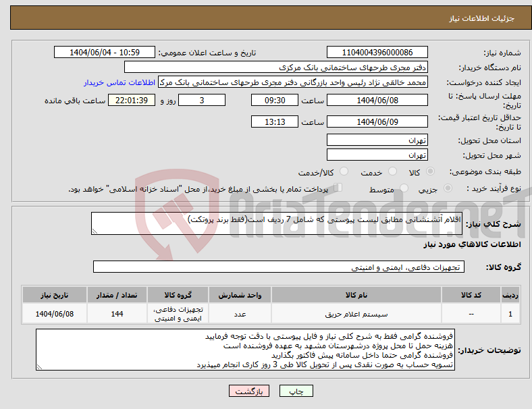Toggle the Islamic treasury payment checkbox

[338, 188]
